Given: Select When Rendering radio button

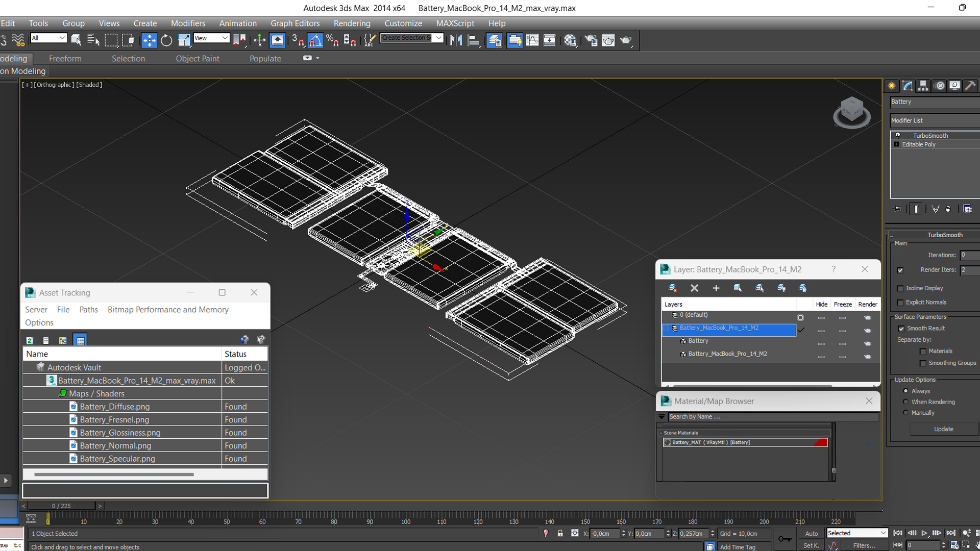Looking at the screenshot, I should [x=905, y=402].
